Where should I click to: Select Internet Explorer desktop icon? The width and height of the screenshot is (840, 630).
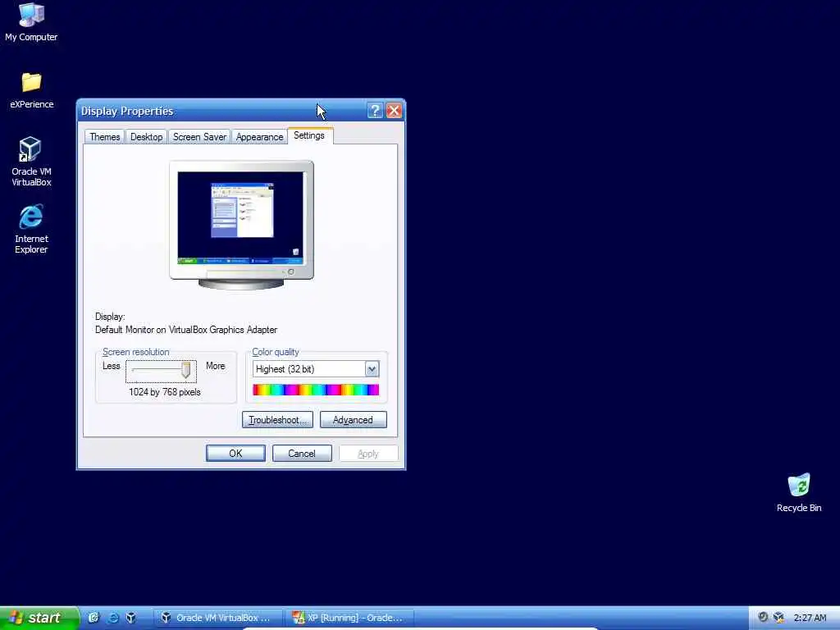31,229
